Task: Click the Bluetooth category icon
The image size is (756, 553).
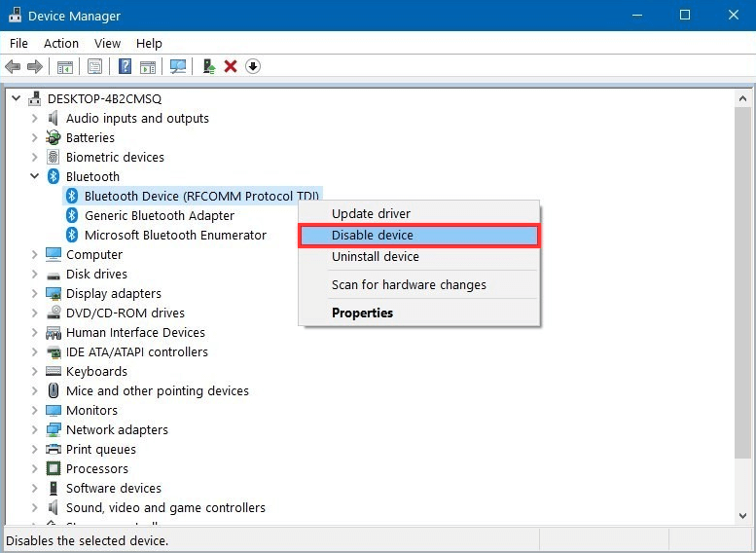Action: 54,176
